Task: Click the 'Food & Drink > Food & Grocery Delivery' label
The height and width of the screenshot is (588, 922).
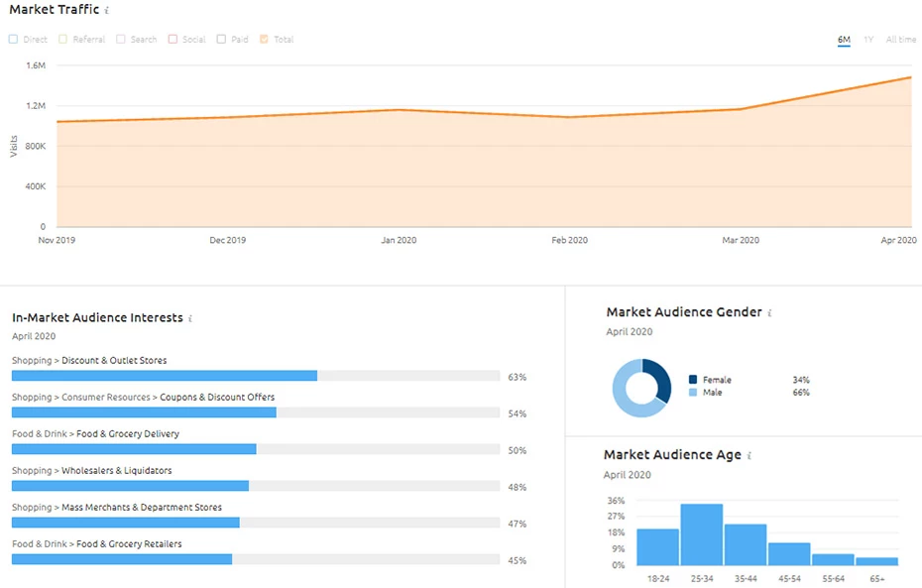Action: click(95, 434)
